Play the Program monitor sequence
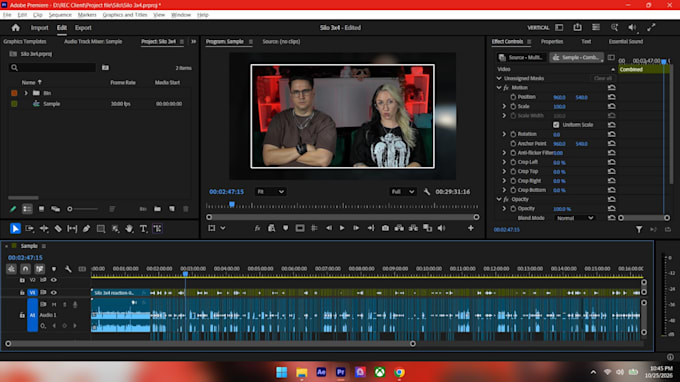 (342, 228)
